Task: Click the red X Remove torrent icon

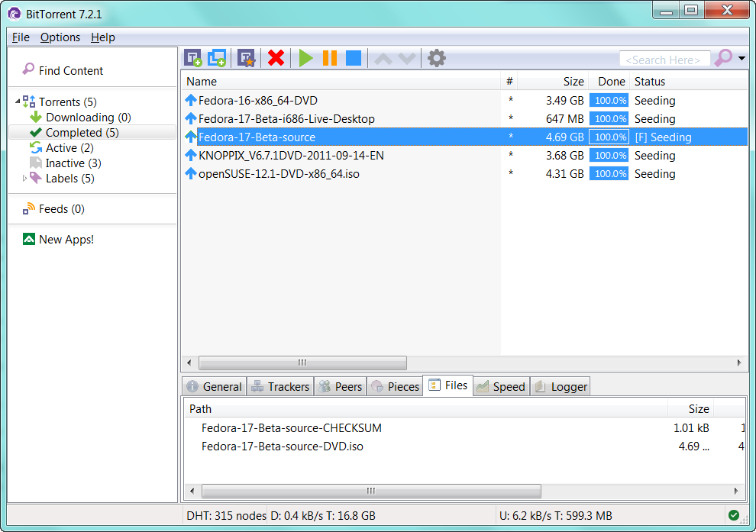Action: click(276, 58)
